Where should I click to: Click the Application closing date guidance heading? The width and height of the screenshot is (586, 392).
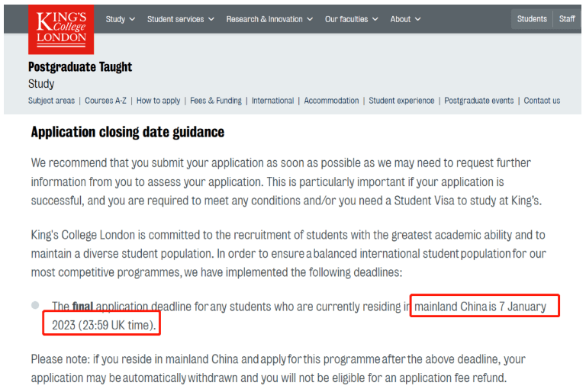pyautogui.click(x=127, y=132)
